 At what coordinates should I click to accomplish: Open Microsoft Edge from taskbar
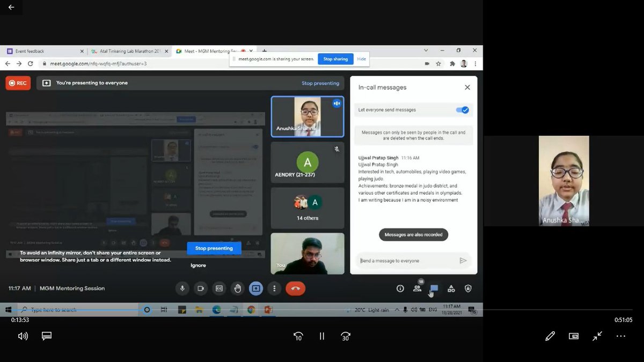pos(216,309)
